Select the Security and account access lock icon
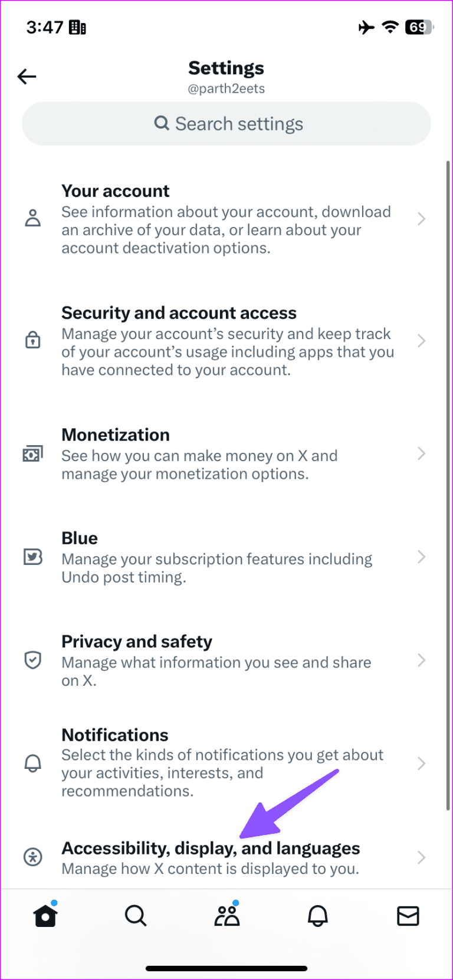Screen dimensions: 453x980 [33, 340]
